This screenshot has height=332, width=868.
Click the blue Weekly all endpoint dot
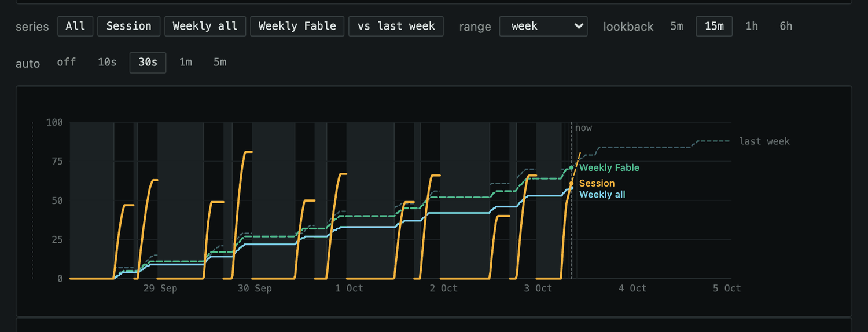pos(571,188)
